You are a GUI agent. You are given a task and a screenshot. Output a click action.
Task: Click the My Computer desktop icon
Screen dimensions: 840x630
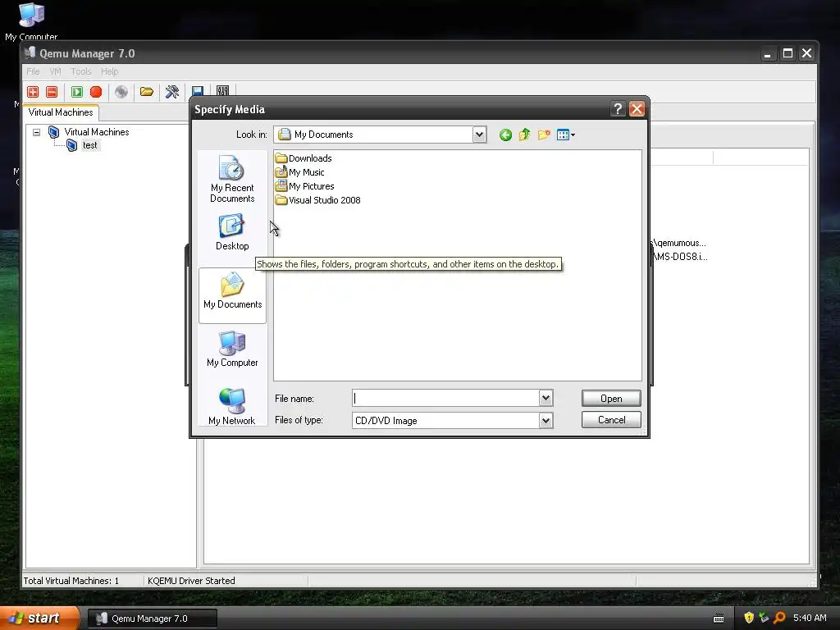point(31,21)
